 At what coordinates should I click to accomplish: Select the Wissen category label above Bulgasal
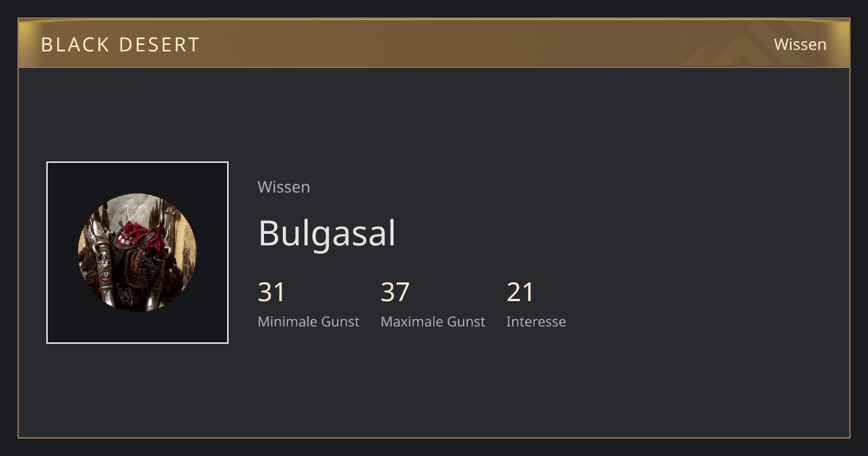pyautogui.click(x=284, y=187)
